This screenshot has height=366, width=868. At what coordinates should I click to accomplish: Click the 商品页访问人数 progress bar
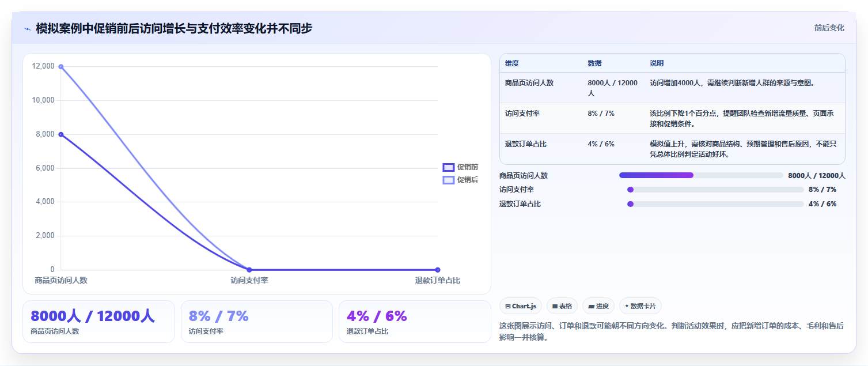click(701, 175)
